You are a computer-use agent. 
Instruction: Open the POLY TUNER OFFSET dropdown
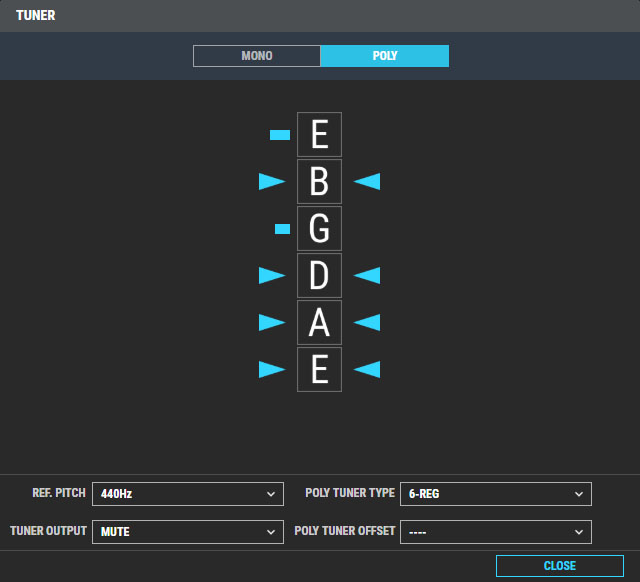496,532
